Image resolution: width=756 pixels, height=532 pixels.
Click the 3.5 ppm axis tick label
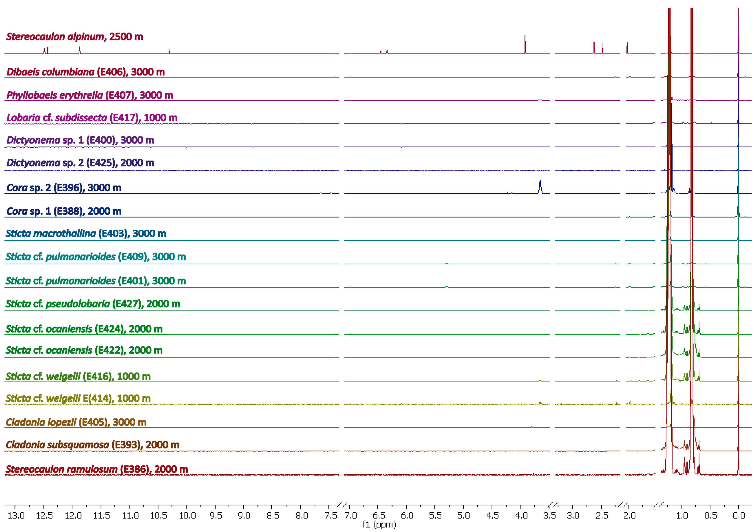click(x=550, y=516)
